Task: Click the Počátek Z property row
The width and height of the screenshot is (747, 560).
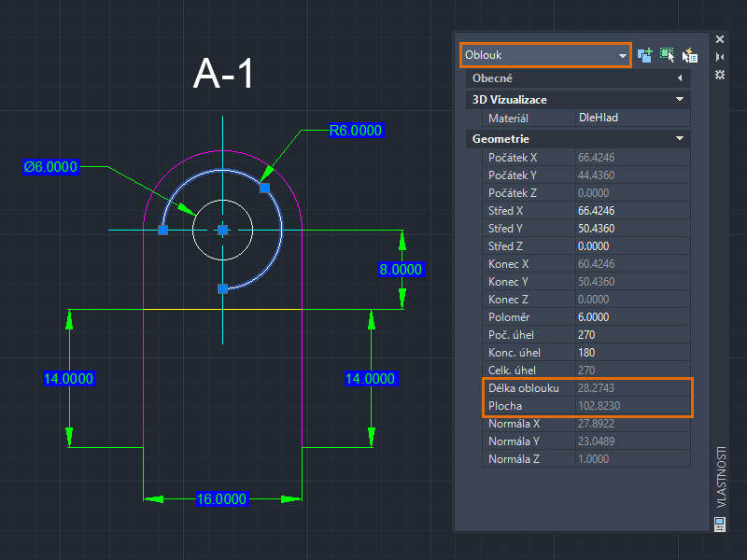Action: tap(586, 193)
